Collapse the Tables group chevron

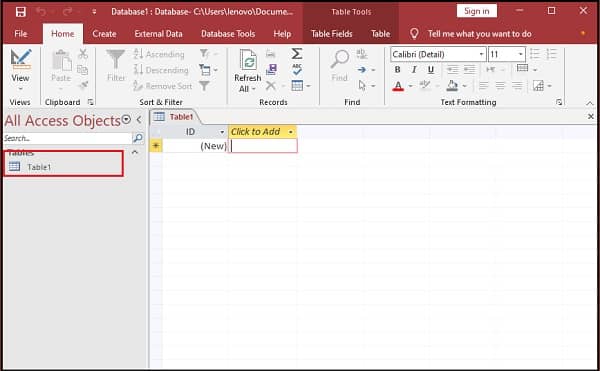[x=135, y=152]
